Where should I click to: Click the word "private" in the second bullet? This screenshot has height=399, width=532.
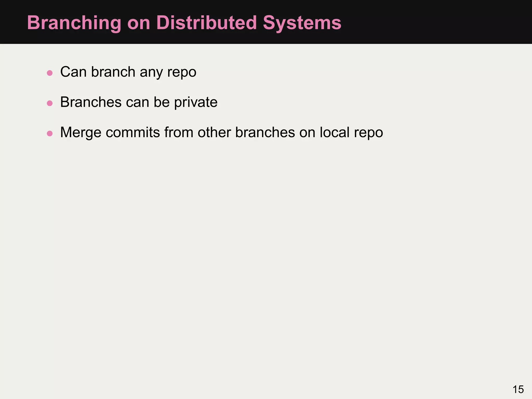[196, 102]
